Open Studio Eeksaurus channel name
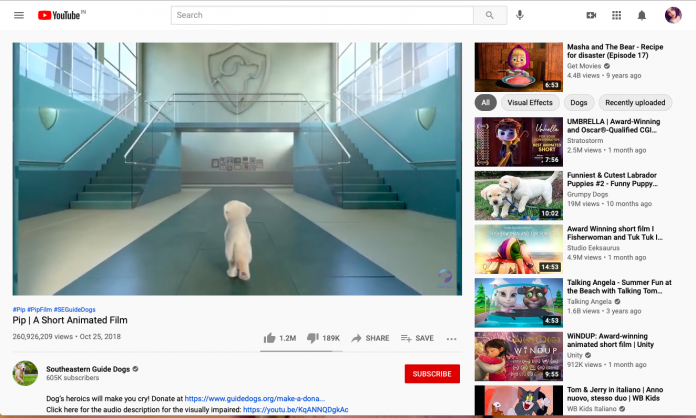Viewport: 696px width, 418px height. click(x=593, y=248)
